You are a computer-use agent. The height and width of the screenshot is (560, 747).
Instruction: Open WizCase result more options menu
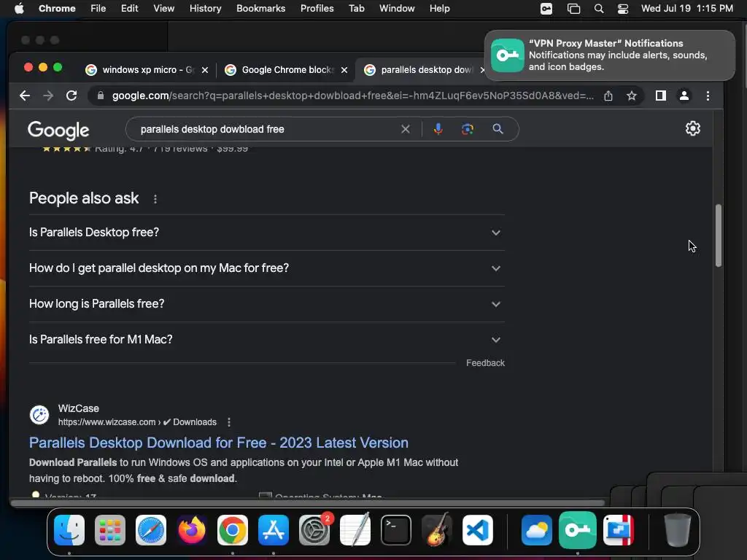tap(229, 422)
